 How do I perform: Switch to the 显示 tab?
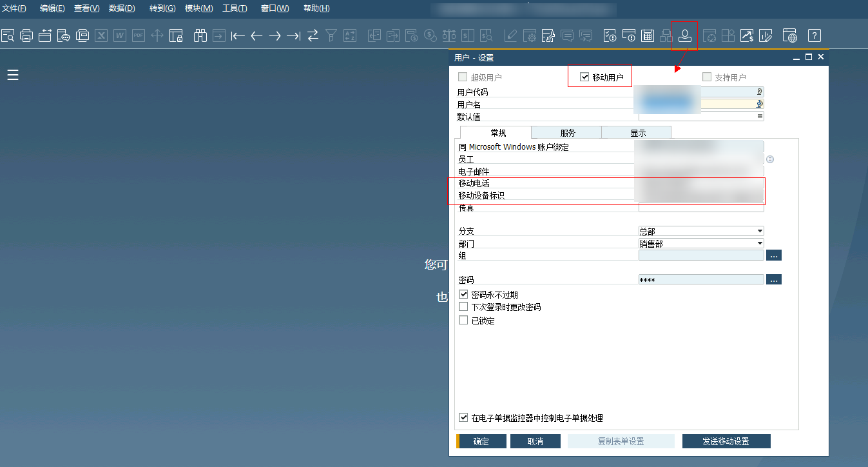(638, 133)
